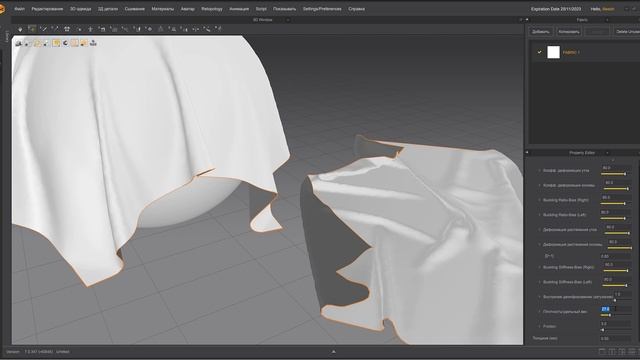Expand the Buckling Stiffness-Bias (Right) row
640x360 pixels.
539,267
